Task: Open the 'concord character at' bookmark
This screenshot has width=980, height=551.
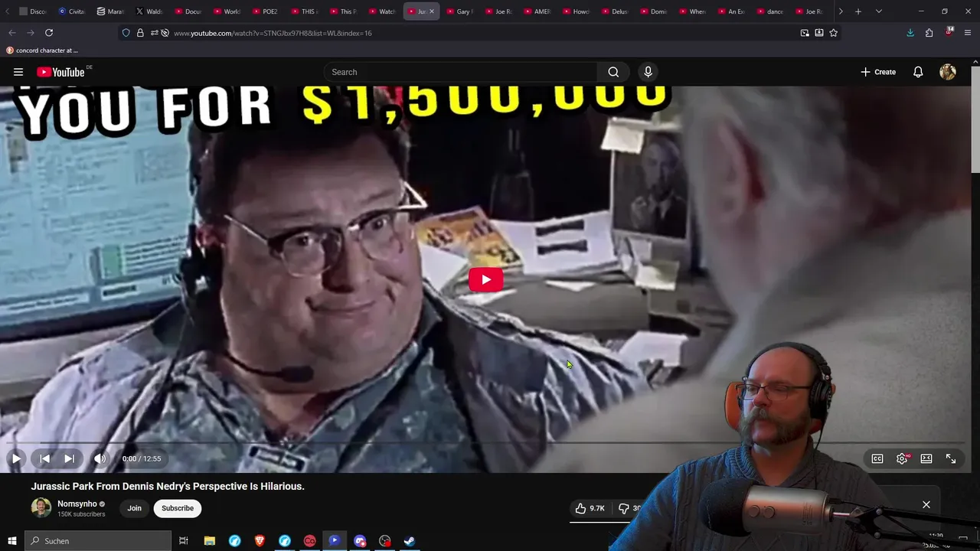Action: [x=42, y=51]
